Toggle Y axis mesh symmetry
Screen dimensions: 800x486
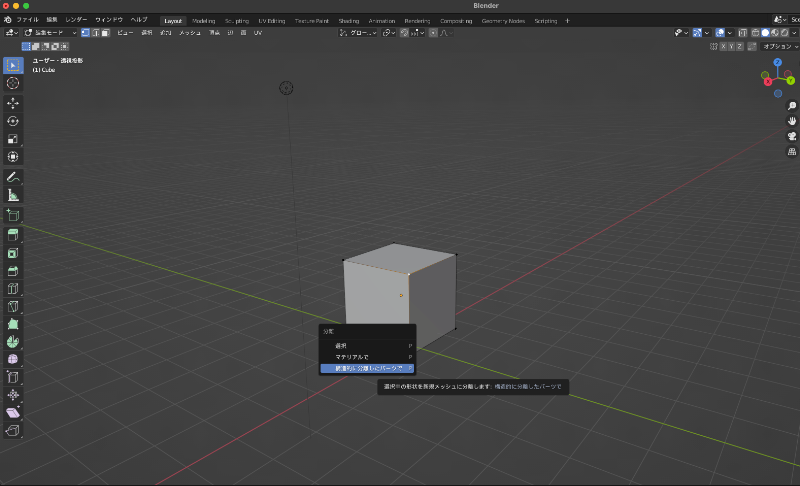pos(732,46)
